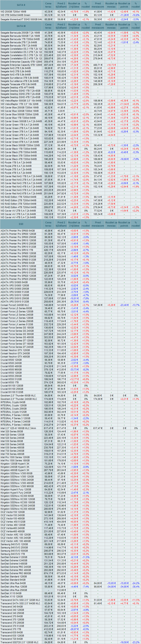Click 'Corsair Neutron GTX 480GB'

click(x=15, y=357)
